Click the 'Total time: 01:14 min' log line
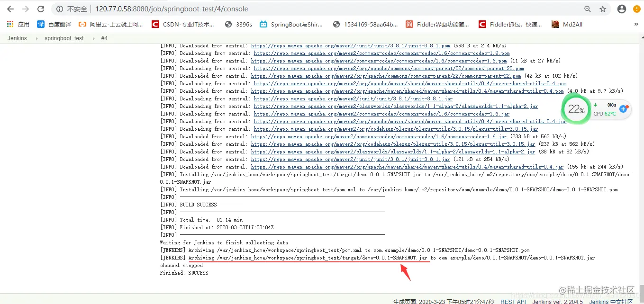The width and height of the screenshot is (644, 304). (x=201, y=220)
